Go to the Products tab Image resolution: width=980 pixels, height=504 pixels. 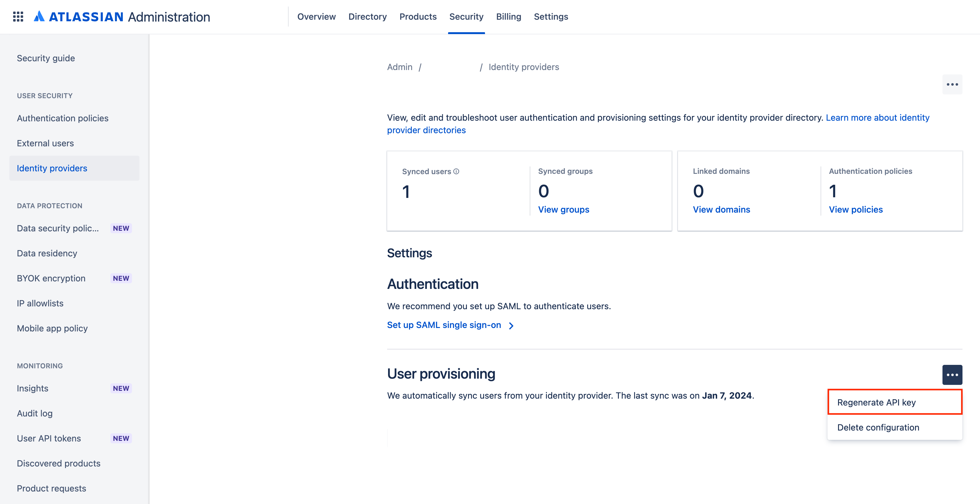point(418,17)
